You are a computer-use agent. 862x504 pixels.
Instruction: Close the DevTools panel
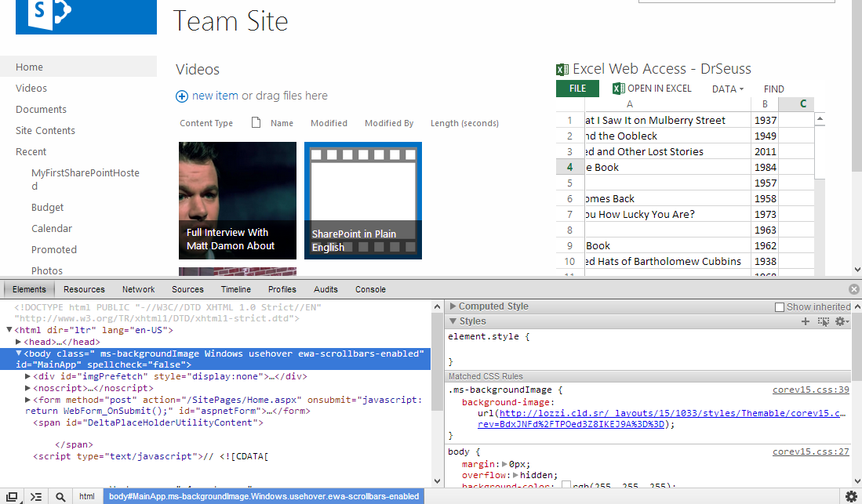(854, 289)
